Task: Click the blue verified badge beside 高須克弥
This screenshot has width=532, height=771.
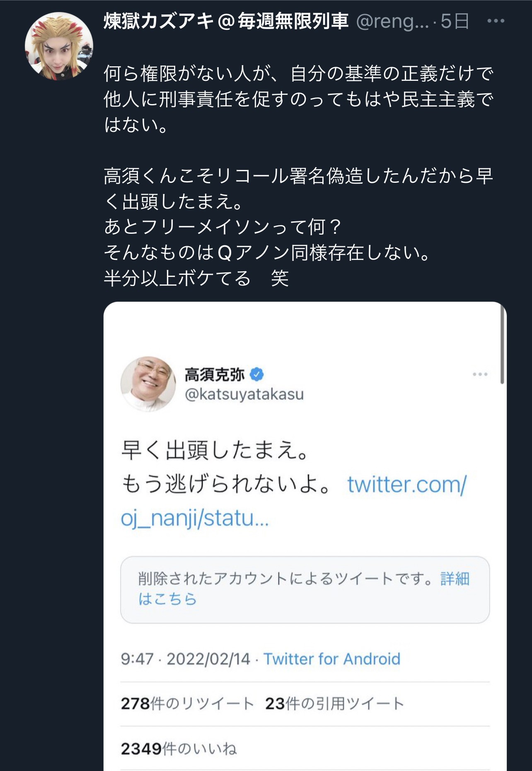Action: 257,374
